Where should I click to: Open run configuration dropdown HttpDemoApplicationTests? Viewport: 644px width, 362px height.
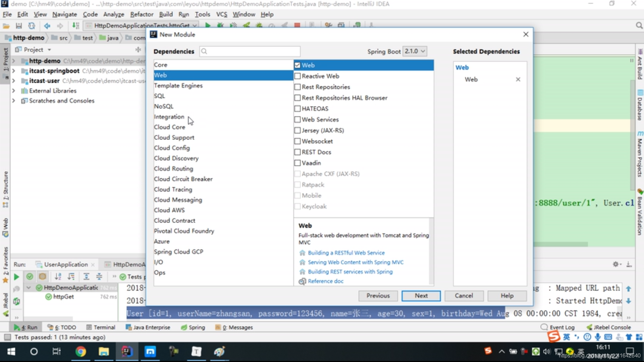[141, 25]
